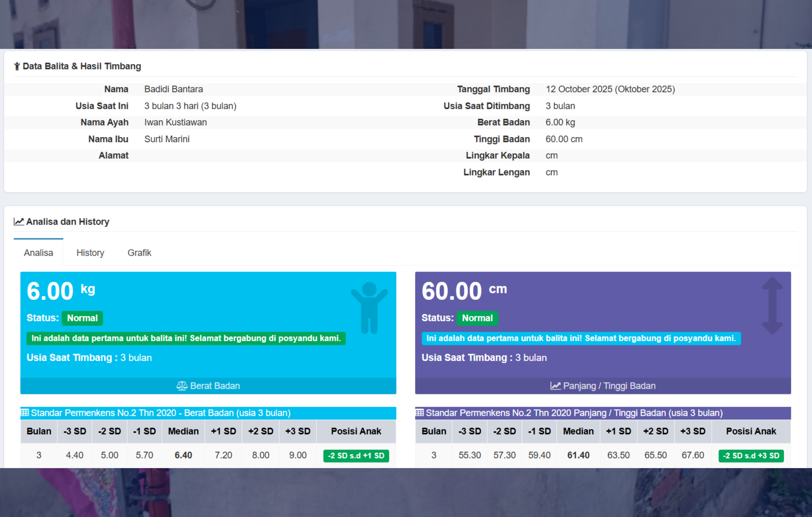Open the Grafik tab

[x=139, y=252]
